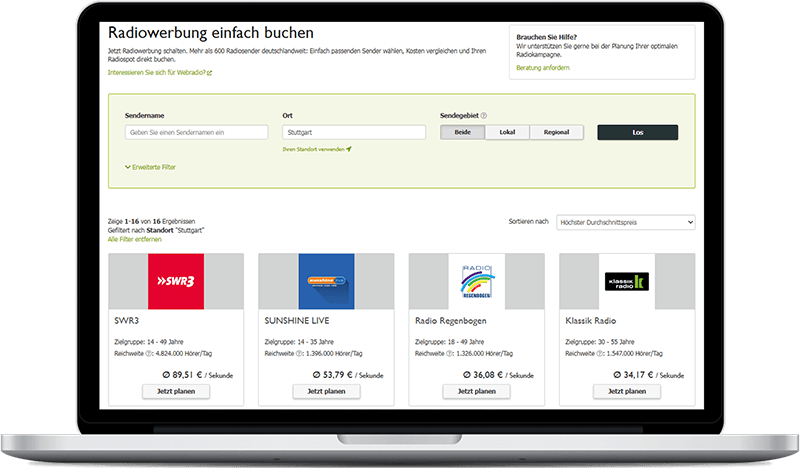Click the SWR3 station title

(127, 321)
